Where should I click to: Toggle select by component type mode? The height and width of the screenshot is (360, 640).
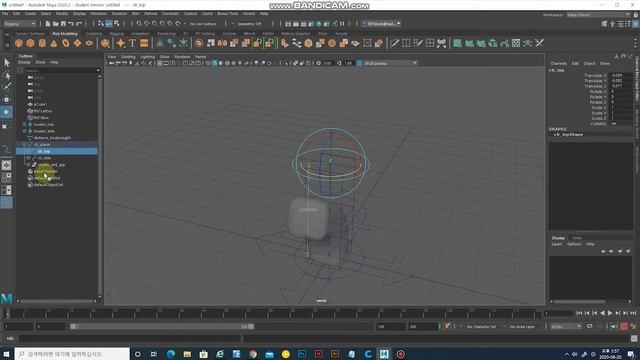(117, 24)
